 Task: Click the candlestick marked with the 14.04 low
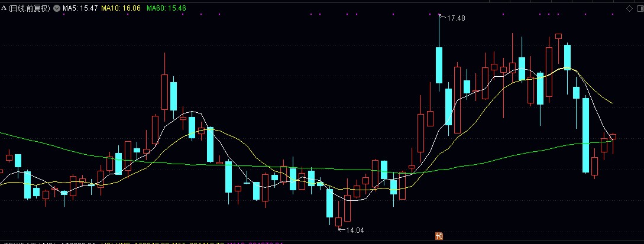[x=338, y=222]
